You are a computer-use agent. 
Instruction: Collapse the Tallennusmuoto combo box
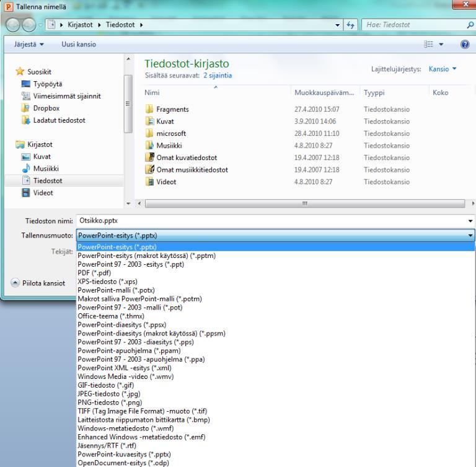point(470,236)
